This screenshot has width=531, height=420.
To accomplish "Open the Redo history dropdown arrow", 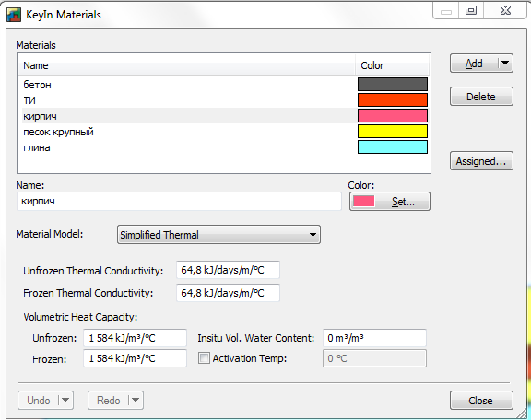I will [x=136, y=400].
